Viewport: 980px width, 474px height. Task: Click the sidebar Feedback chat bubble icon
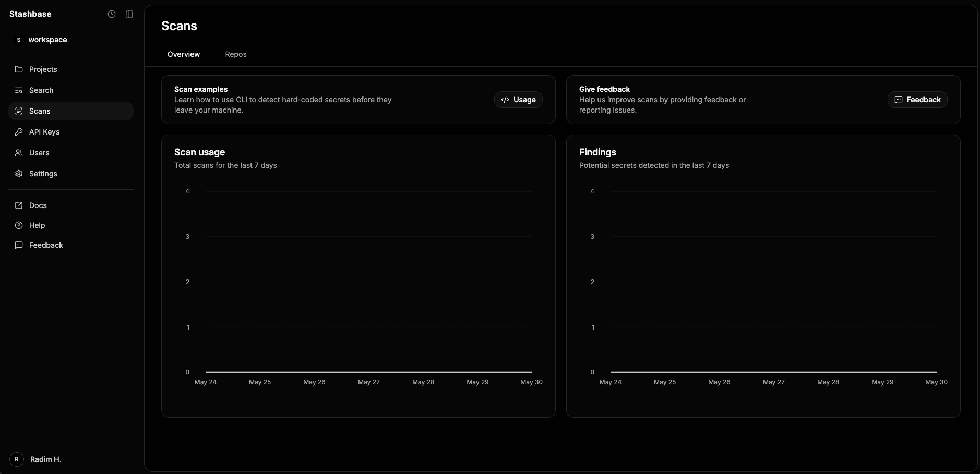point(19,245)
